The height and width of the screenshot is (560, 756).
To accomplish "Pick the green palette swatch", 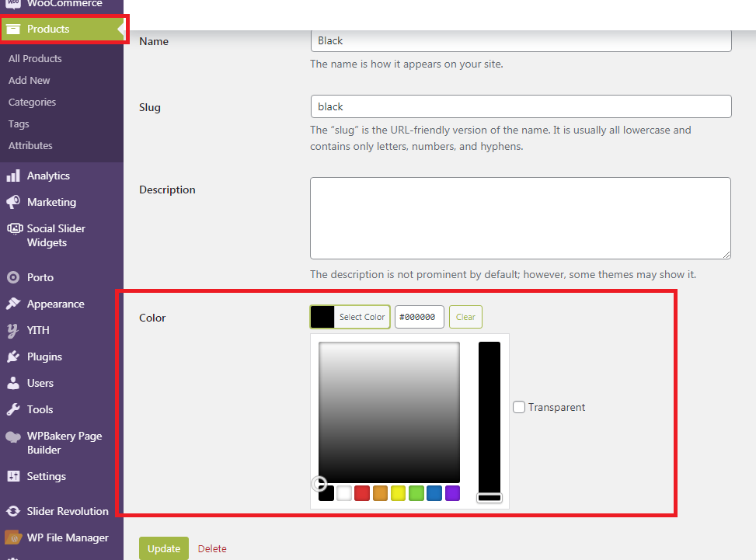I will pos(416,493).
